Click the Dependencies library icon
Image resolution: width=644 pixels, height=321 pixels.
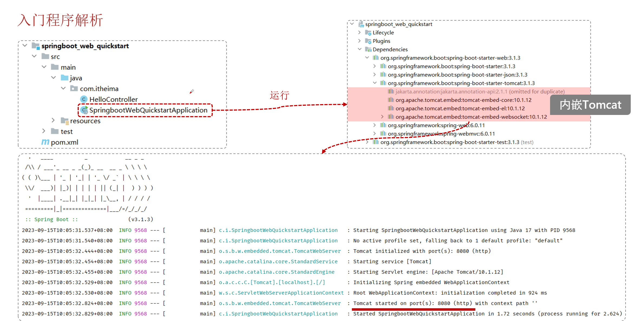368,49
